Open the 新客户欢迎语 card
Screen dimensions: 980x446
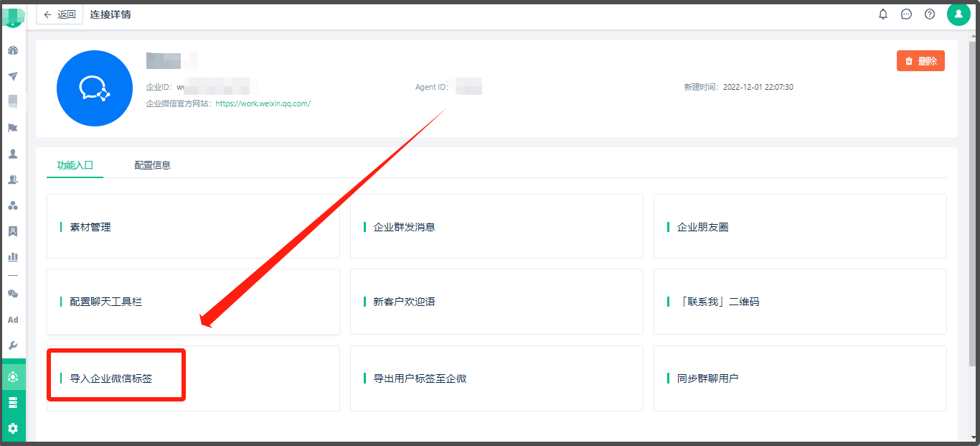pos(496,302)
